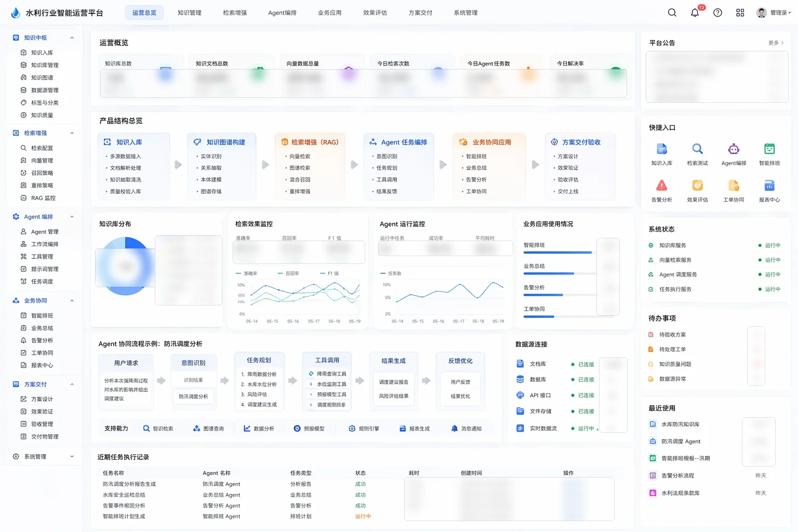Screen dimensions: 798x532
Task: Click 文档库 data source icon
Action: [x=520, y=364]
